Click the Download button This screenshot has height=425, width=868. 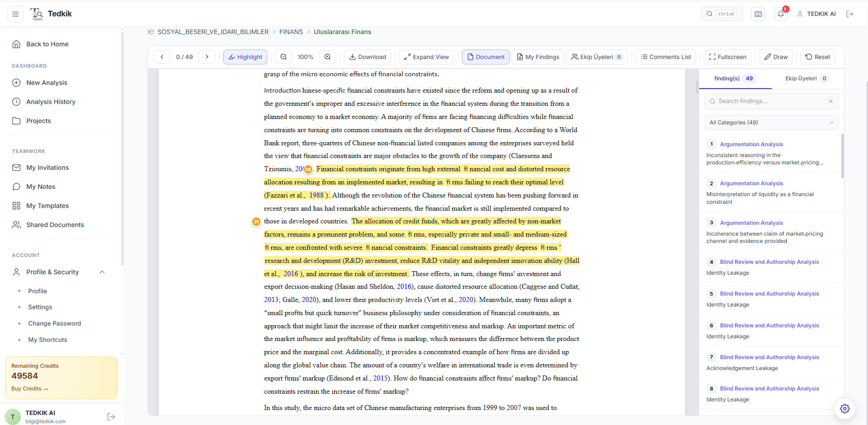368,57
